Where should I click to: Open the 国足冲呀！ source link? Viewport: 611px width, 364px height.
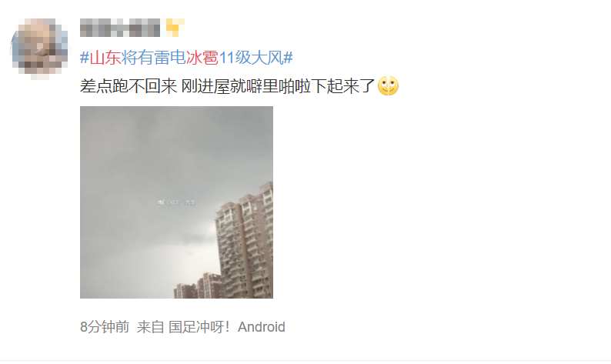pos(199,326)
